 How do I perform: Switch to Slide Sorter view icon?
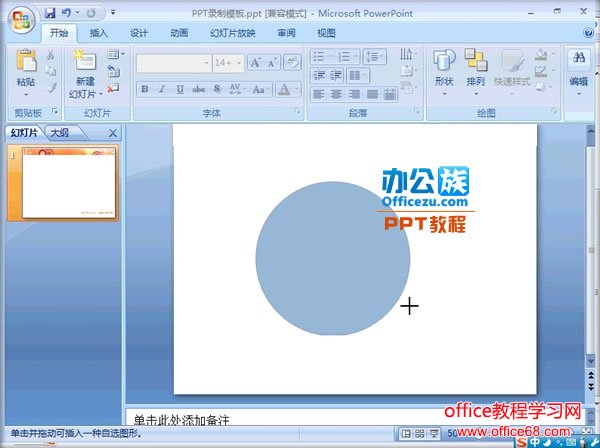click(x=419, y=433)
